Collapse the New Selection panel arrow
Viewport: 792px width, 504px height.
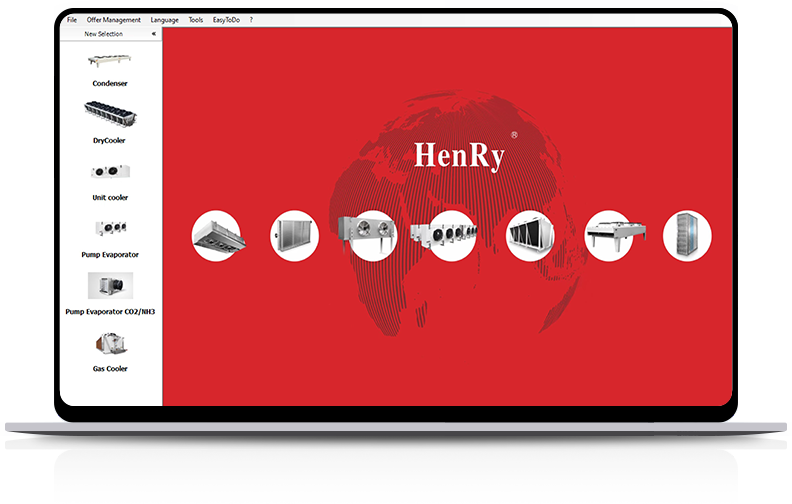pyautogui.click(x=154, y=34)
